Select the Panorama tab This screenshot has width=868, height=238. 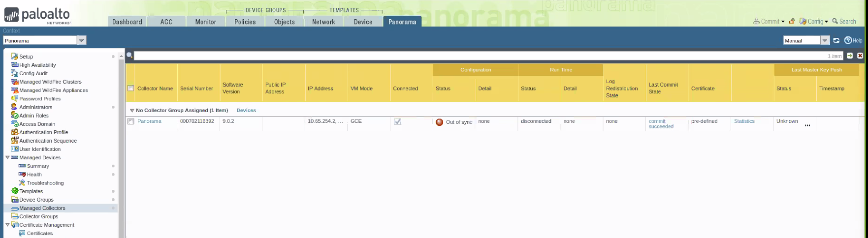point(402,22)
